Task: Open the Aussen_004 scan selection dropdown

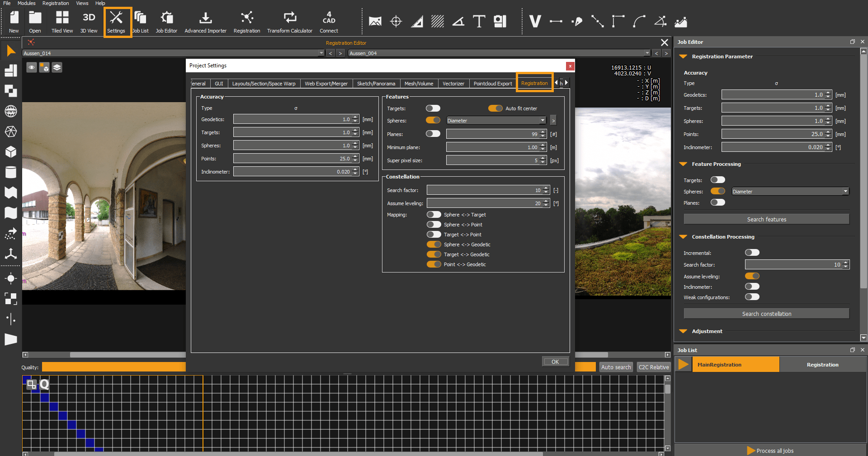Action: 648,53
